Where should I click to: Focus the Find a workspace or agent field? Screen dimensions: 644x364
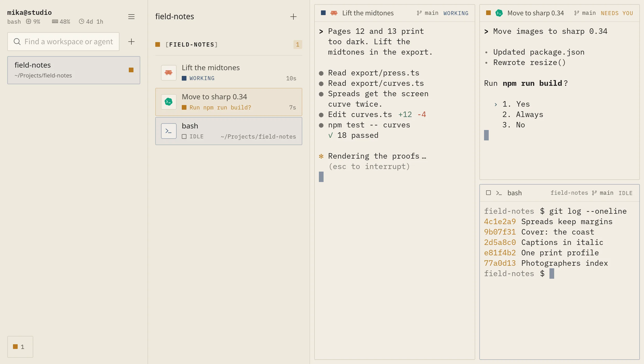pos(63,42)
